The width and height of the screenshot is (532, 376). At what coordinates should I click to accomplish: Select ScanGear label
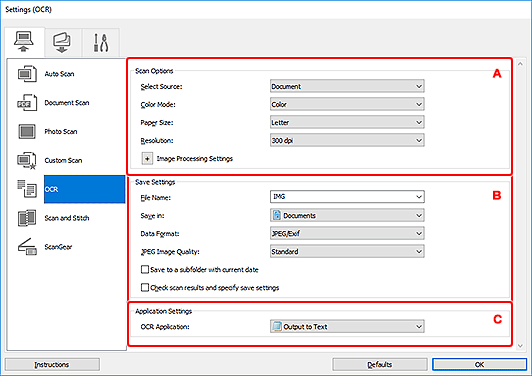[58, 247]
